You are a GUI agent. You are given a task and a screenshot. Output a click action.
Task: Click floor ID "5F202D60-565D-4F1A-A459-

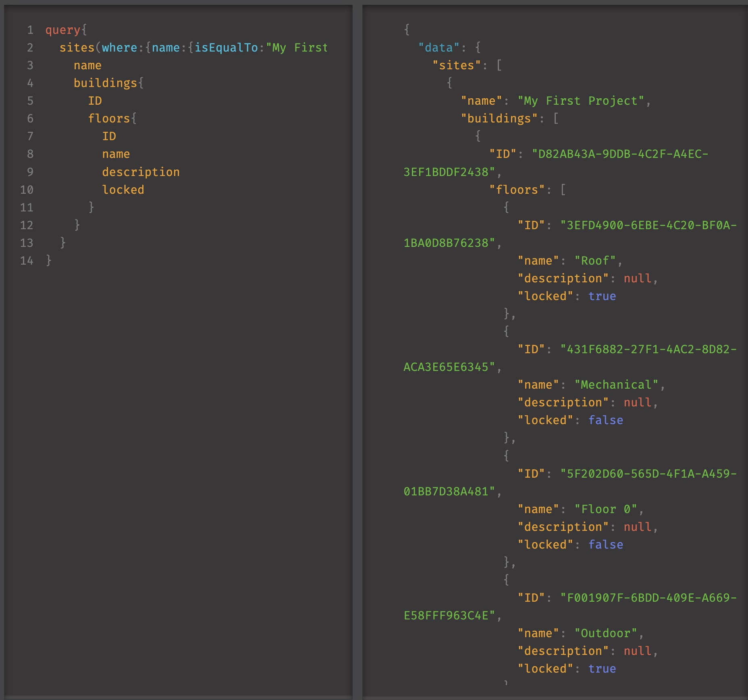click(x=648, y=474)
